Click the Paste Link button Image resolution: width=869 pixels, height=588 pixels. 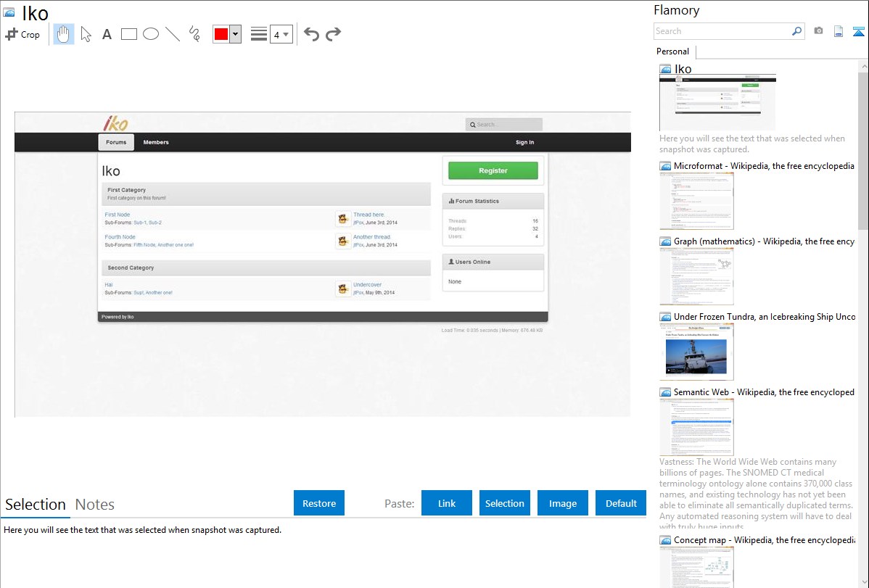(x=447, y=503)
